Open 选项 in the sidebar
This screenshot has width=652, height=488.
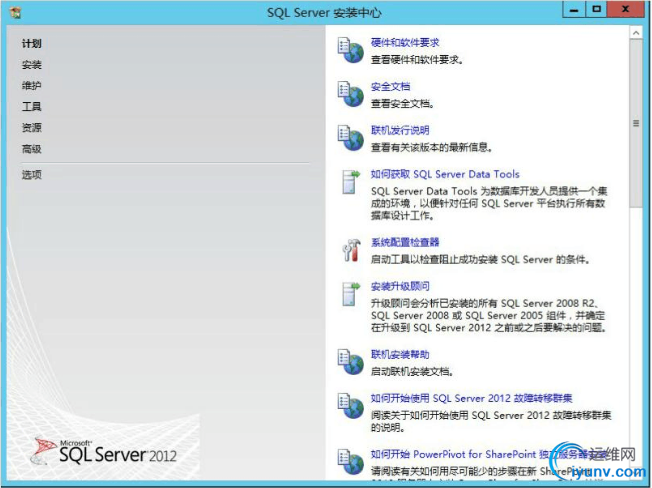point(32,175)
